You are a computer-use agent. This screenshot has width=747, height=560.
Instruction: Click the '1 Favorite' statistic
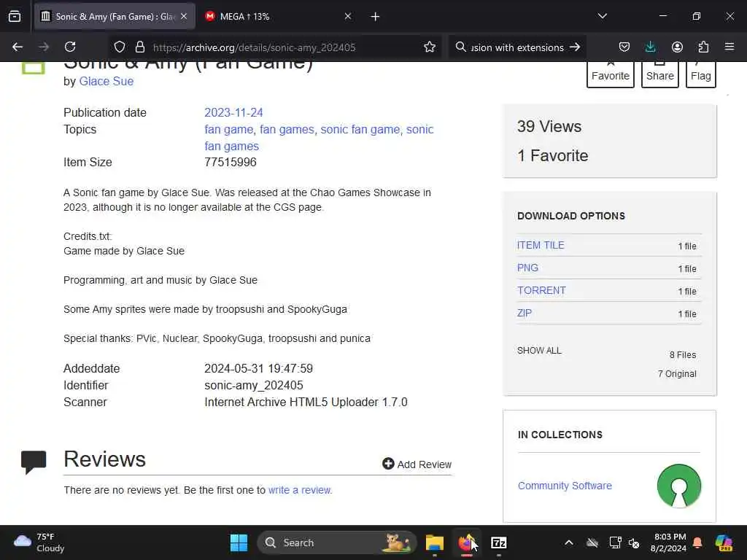pos(553,156)
